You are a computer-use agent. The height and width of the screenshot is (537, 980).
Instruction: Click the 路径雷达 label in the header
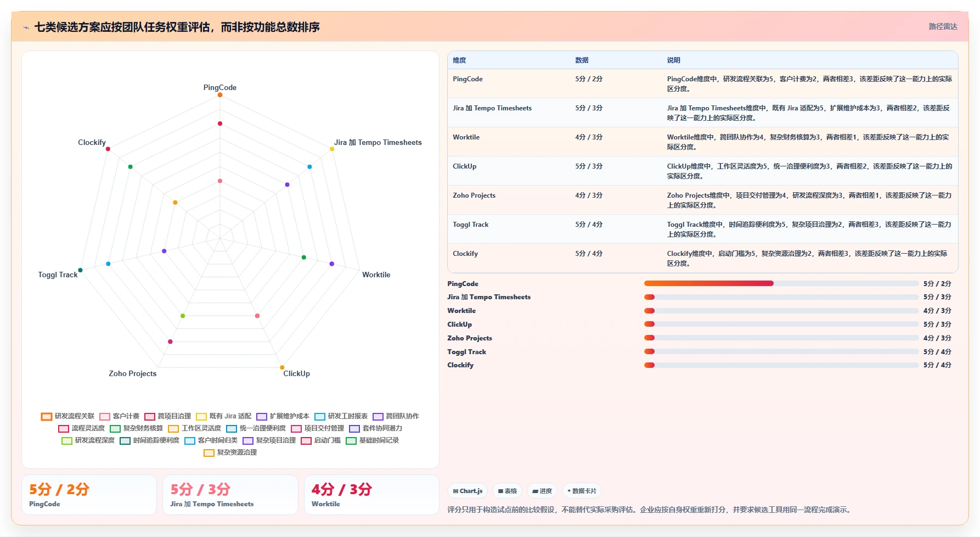[x=943, y=26]
